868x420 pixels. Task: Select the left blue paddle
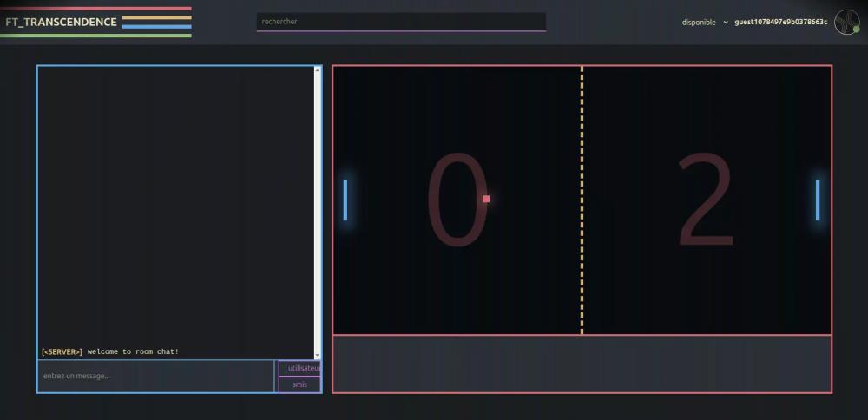[x=345, y=200]
